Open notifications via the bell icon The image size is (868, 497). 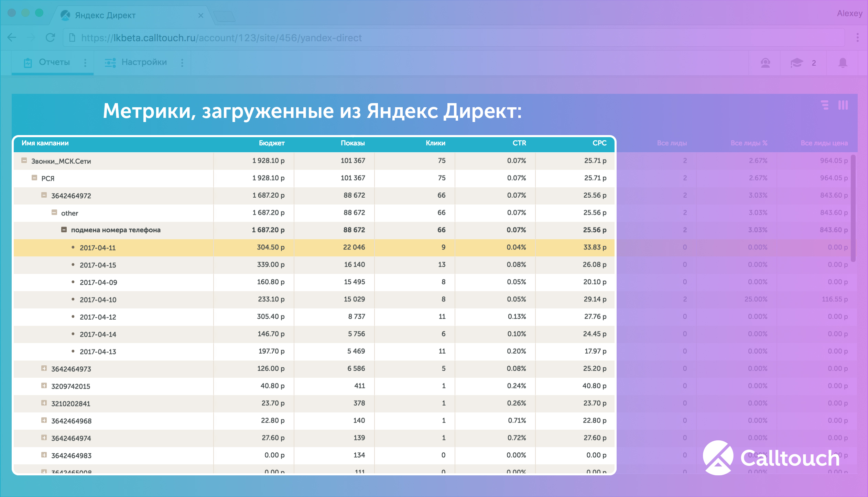pos(843,63)
